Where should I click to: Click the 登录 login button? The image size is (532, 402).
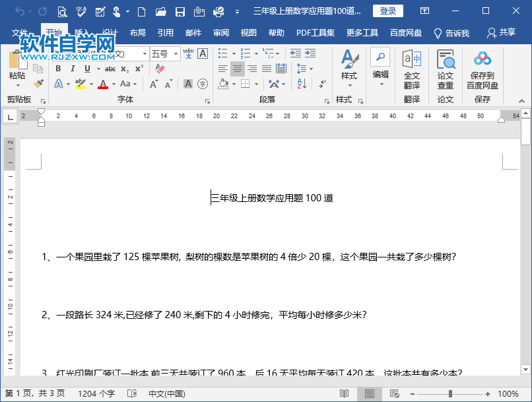pyautogui.click(x=387, y=11)
